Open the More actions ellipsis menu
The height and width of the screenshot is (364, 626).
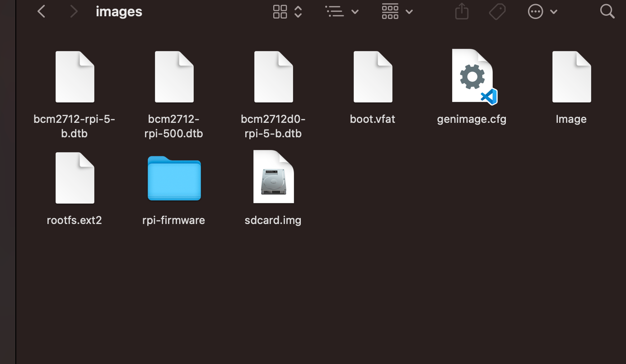(535, 11)
